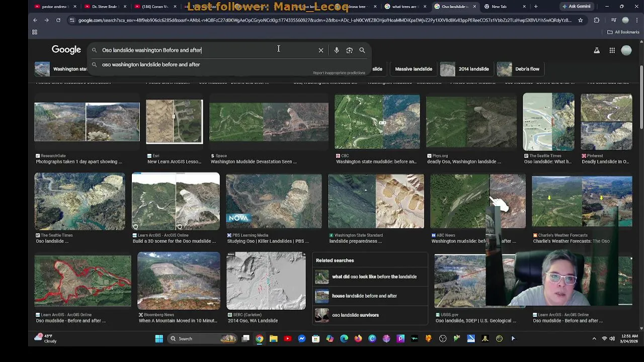
Task: Switch to the New Tab tab
Action: pos(504,7)
